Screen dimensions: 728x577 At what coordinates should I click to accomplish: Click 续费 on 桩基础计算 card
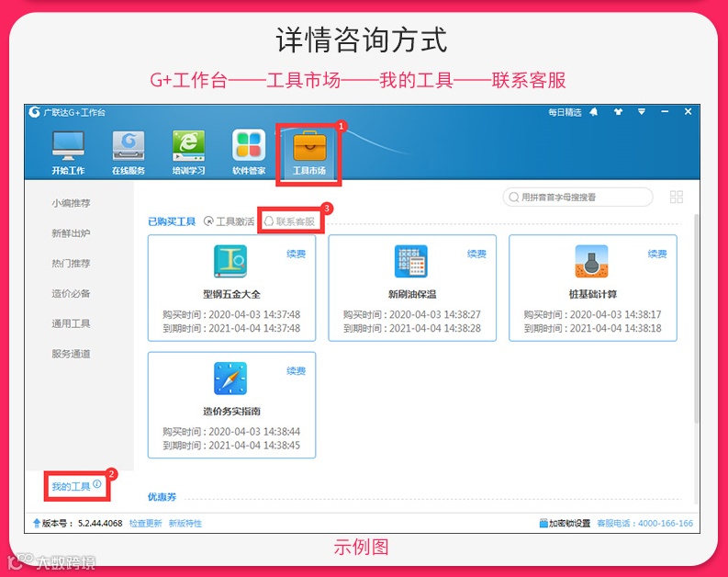pos(657,254)
